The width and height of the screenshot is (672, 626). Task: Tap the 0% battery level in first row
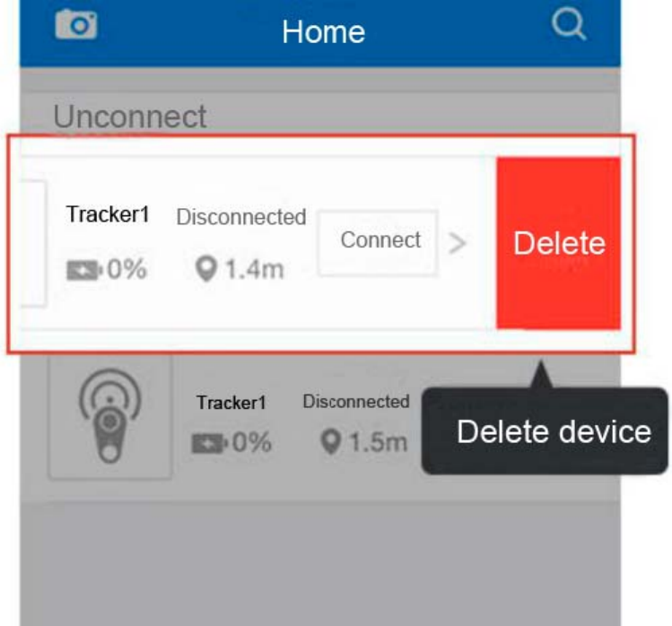(127, 269)
